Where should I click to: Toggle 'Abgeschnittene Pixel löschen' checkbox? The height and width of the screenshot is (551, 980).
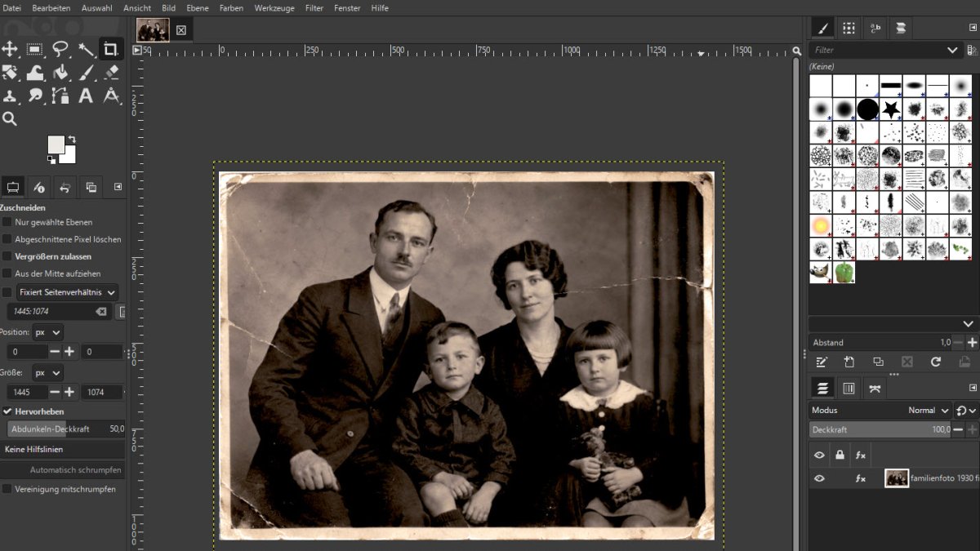(x=7, y=239)
